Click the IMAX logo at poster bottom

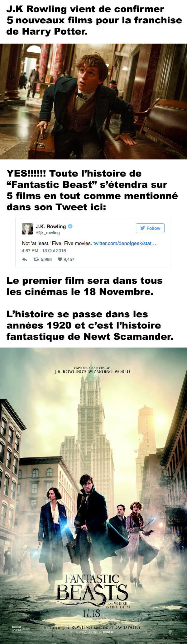(x=108, y=632)
